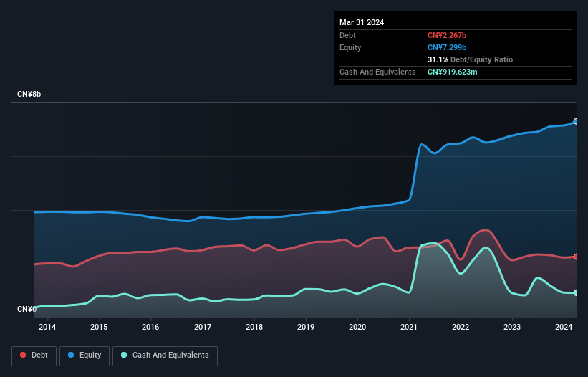
Task: Click the 2017 x-axis label
Action: (x=203, y=327)
